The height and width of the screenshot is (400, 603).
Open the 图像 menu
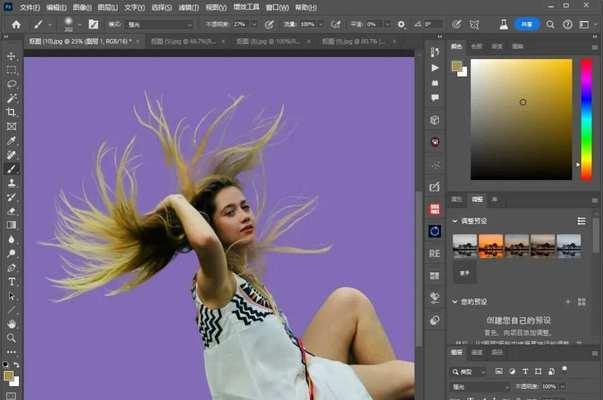tap(82, 7)
